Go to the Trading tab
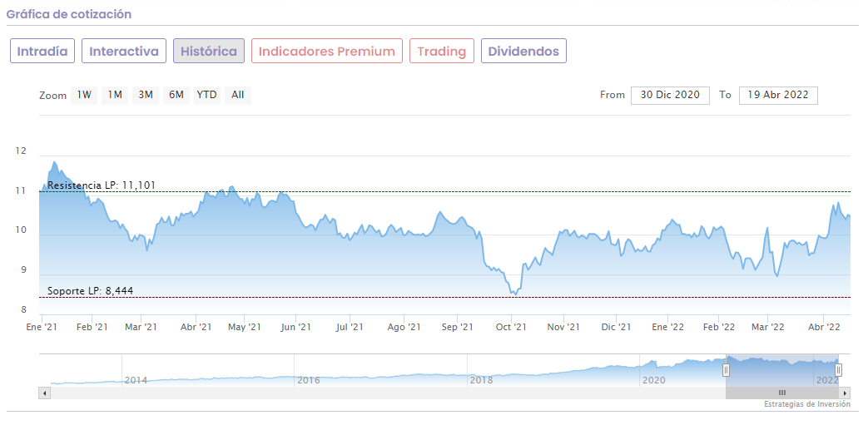868x425 pixels. tap(442, 52)
